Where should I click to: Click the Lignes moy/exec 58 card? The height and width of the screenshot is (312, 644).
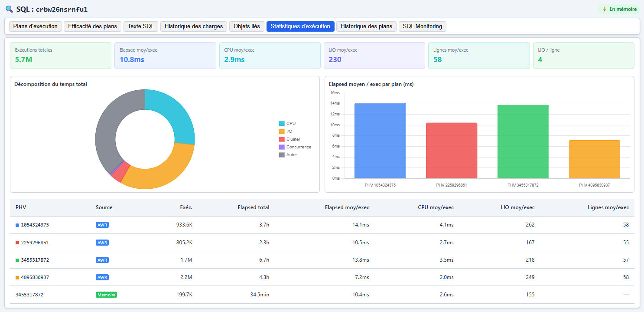[479, 56]
